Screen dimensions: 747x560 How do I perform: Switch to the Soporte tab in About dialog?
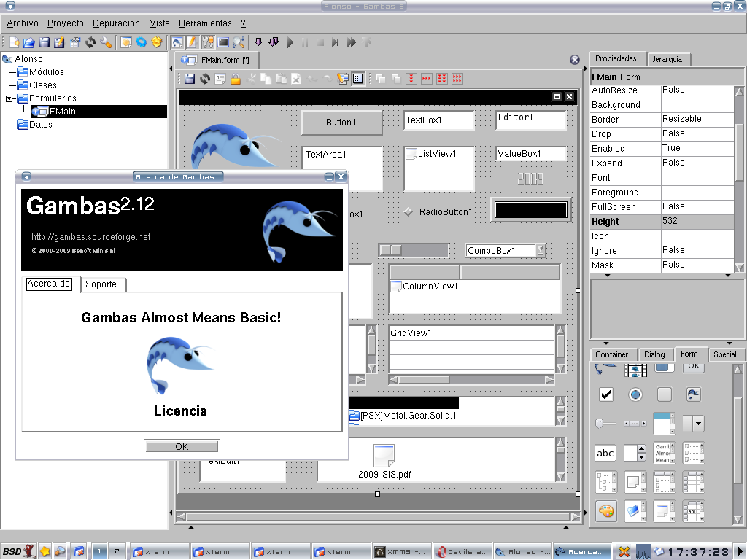click(102, 284)
